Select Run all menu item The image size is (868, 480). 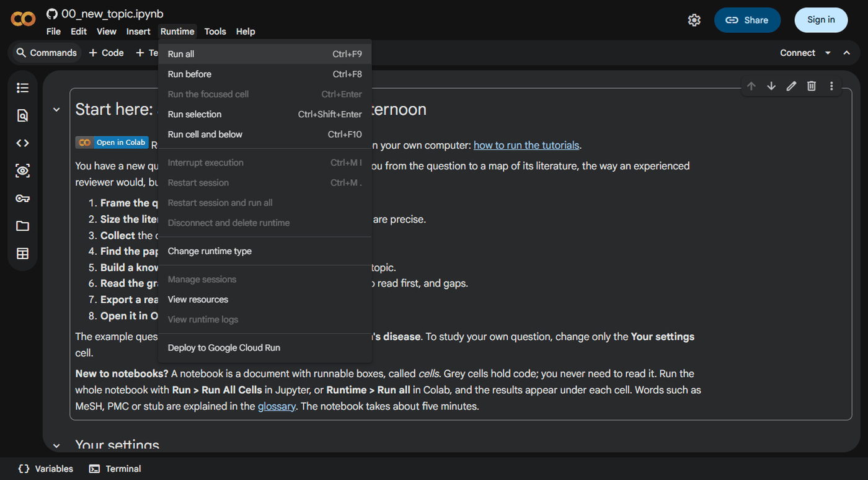(265, 54)
